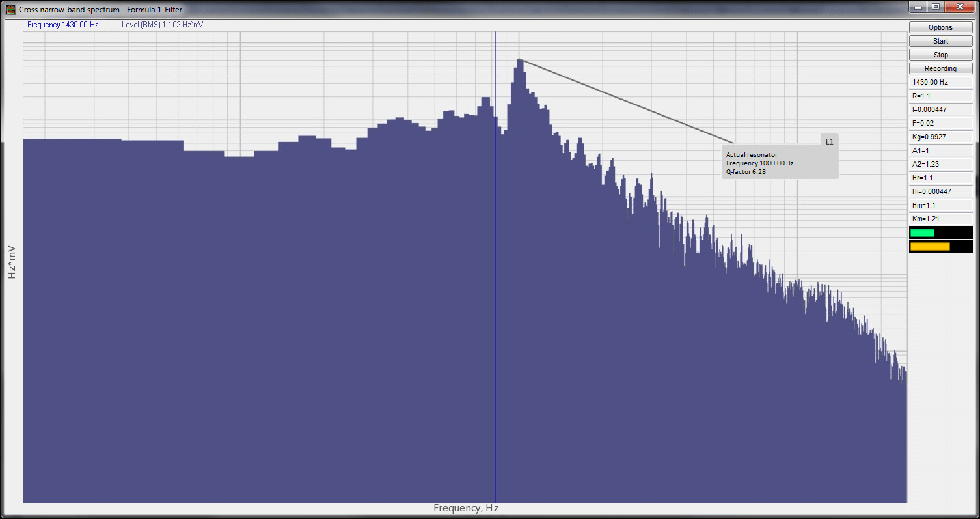Screen dimensions: 980x519
Task: Edit the A2=1.23 parameter
Action: click(x=940, y=164)
